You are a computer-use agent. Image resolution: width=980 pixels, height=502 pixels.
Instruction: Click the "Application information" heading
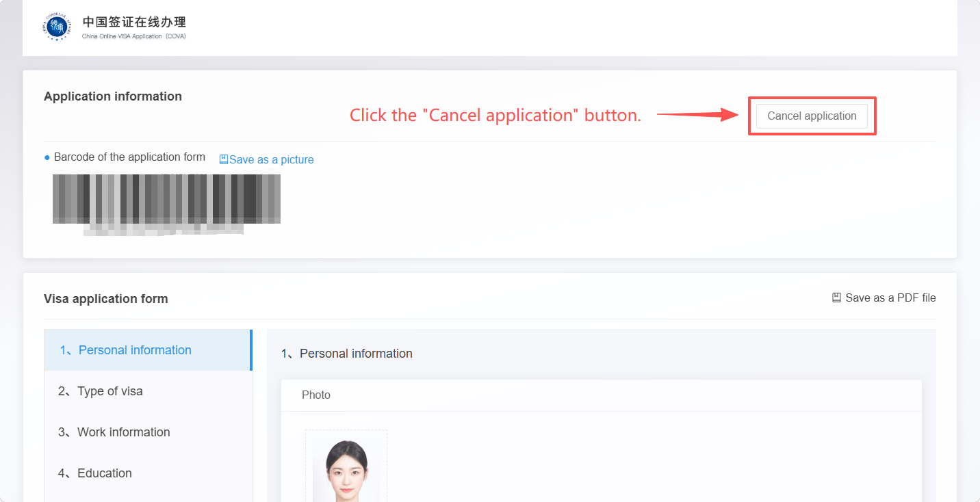click(x=113, y=96)
